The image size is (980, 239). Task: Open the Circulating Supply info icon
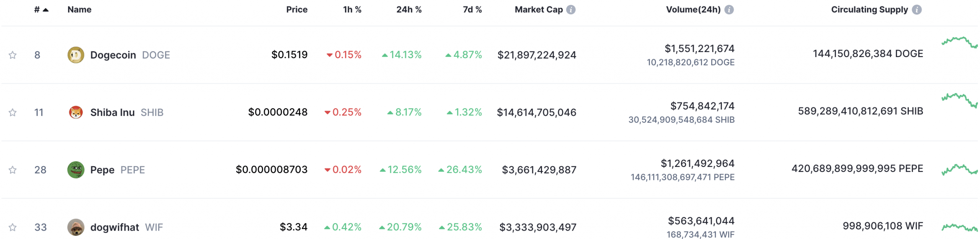[x=917, y=10]
